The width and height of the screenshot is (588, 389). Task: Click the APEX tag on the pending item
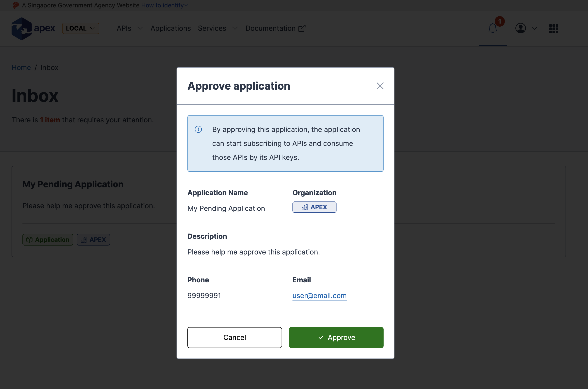(93, 239)
